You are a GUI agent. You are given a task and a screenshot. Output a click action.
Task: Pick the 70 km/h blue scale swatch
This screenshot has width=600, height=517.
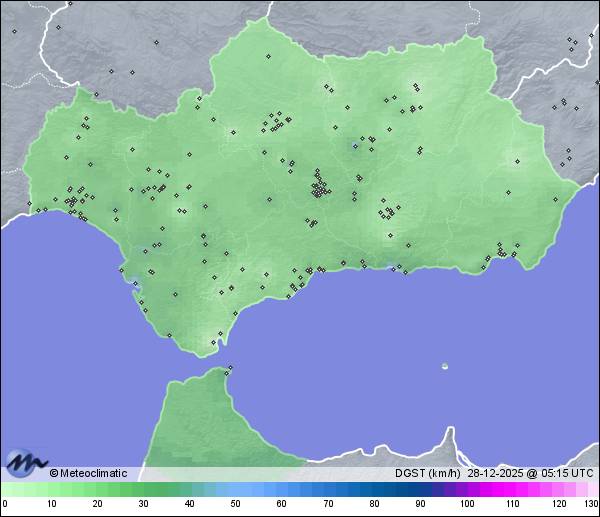click(x=327, y=490)
